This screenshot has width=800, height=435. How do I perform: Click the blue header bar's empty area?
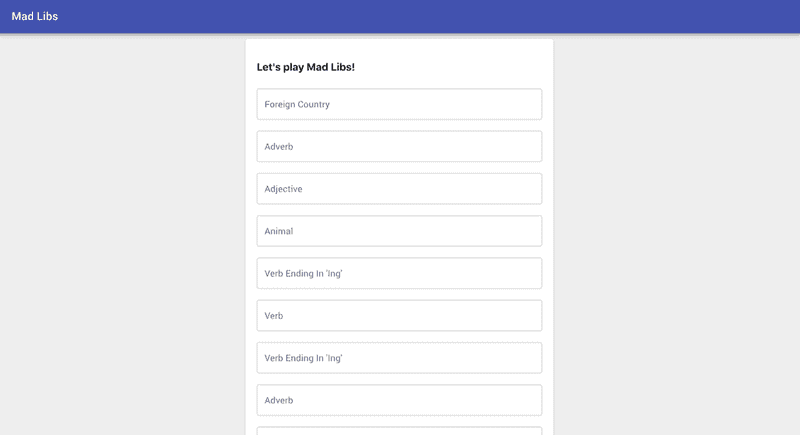click(450, 16)
